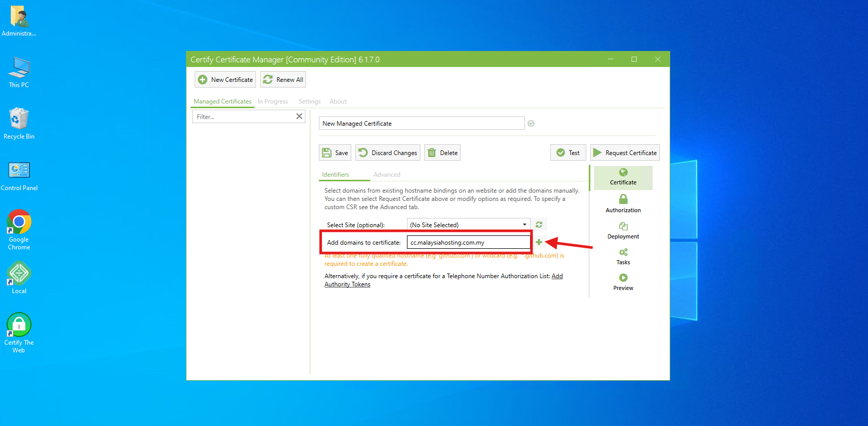868x426 pixels.
Task: Open the About tab
Action: (x=338, y=101)
